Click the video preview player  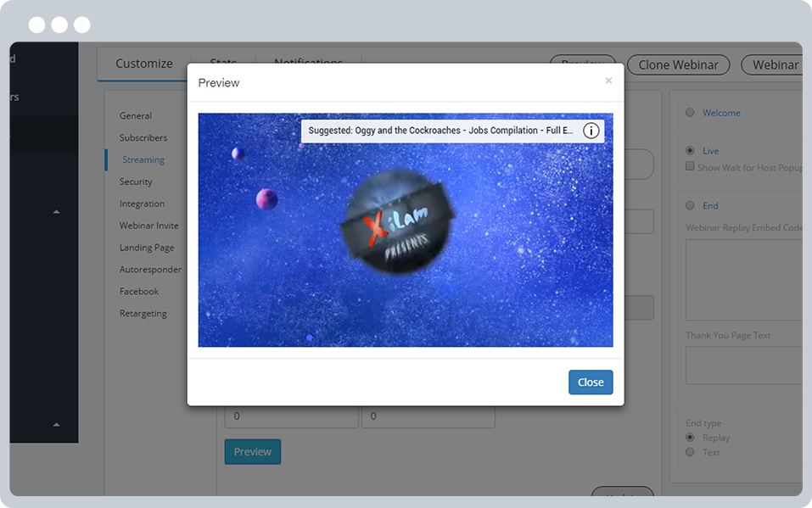click(x=406, y=230)
